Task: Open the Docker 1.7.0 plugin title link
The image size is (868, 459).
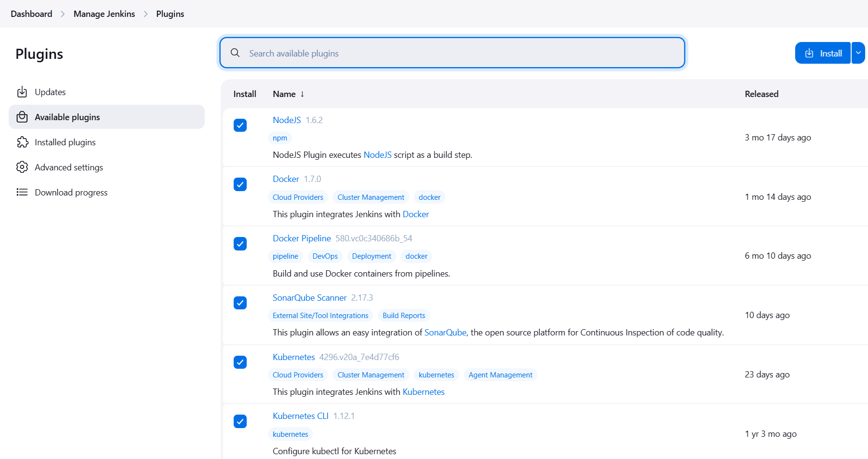Action: [286, 179]
